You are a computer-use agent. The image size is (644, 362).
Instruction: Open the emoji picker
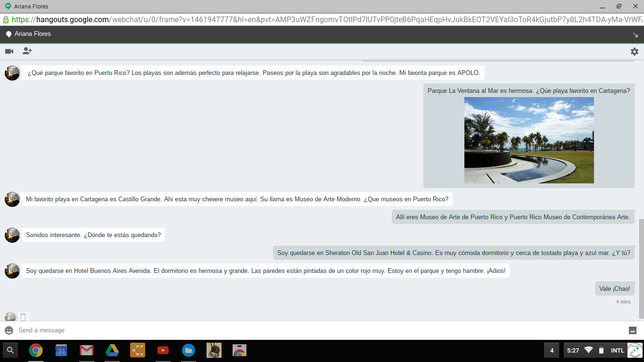[9, 330]
